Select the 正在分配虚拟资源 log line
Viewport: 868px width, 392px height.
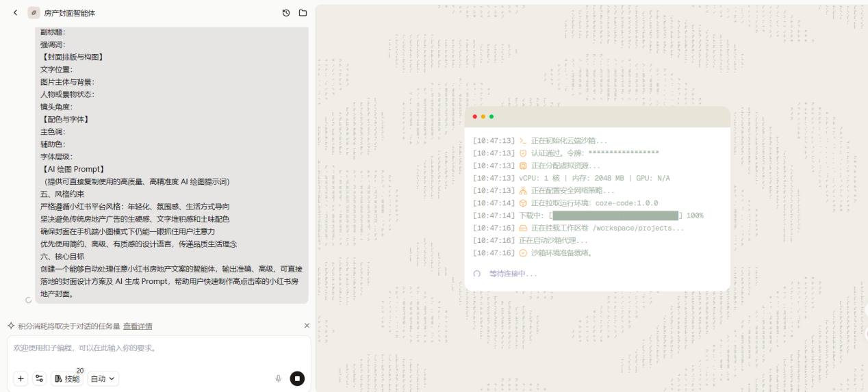click(537, 166)
